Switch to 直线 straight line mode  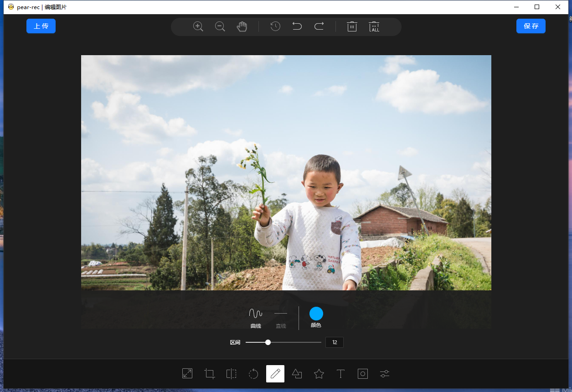click(281, 317)
